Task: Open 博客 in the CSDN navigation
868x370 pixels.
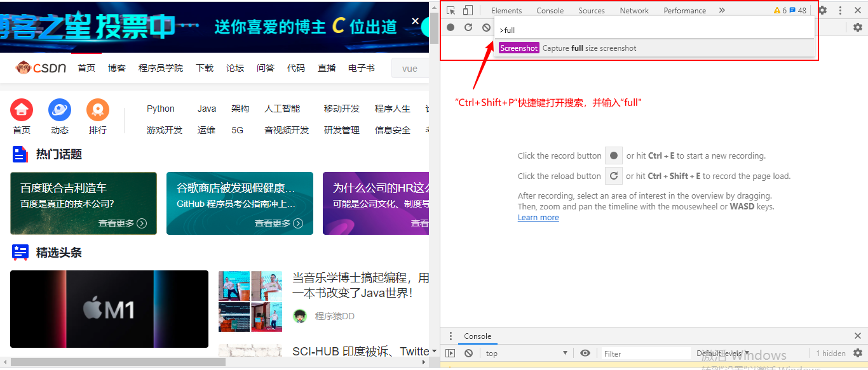Action: 117,68
